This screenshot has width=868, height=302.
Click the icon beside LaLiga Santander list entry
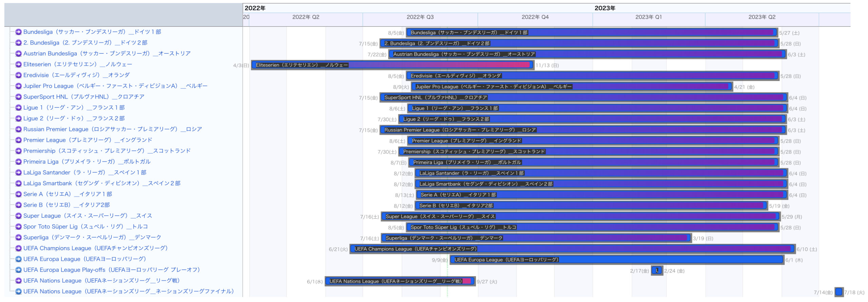coord(19,173)
